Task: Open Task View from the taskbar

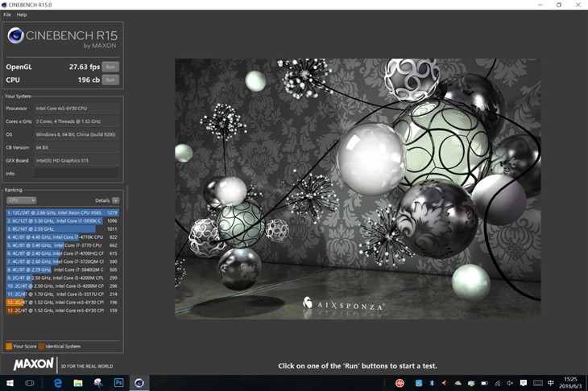Action: (x=29, y=383)
